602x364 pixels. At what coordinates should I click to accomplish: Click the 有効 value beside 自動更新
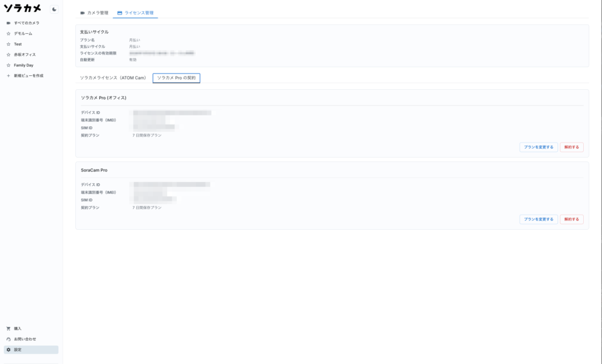point(133,60)
